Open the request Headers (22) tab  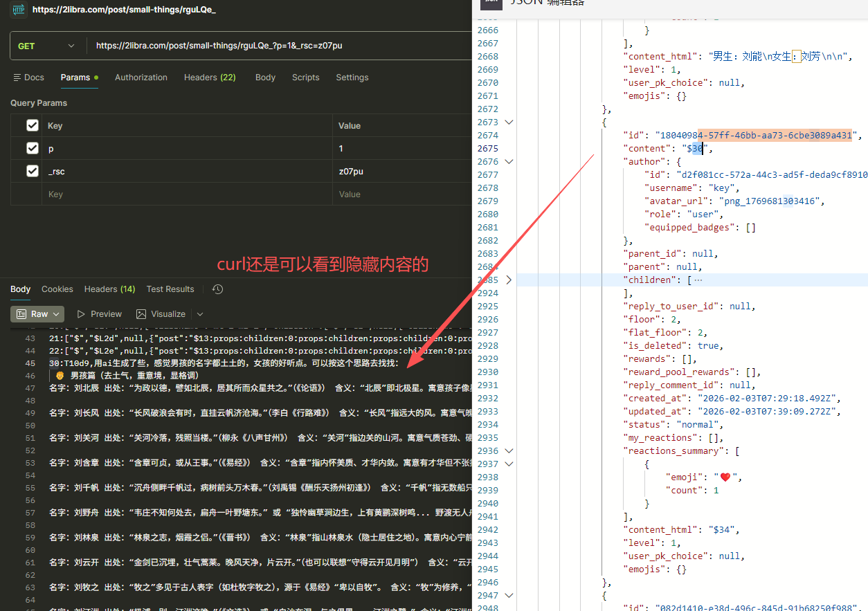[x=210, y=77]
